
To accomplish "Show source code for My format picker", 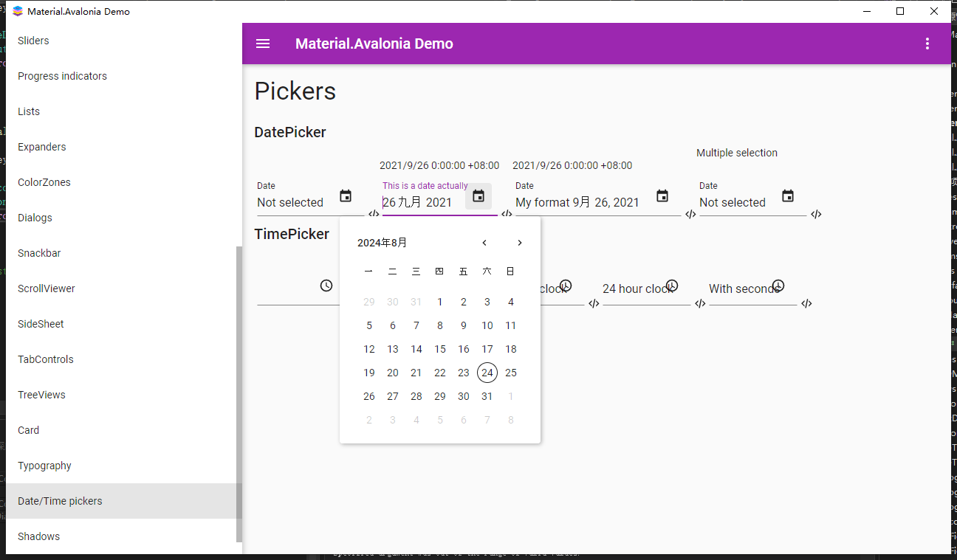I will [690, 214].
